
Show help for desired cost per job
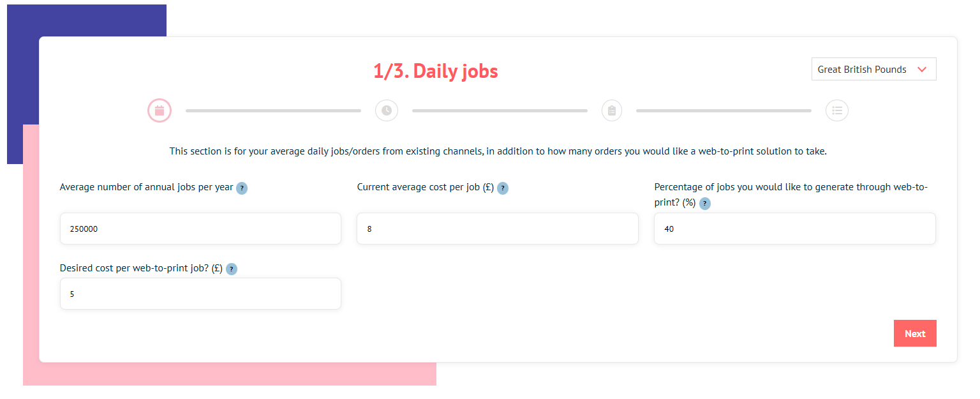coord(232,269)
